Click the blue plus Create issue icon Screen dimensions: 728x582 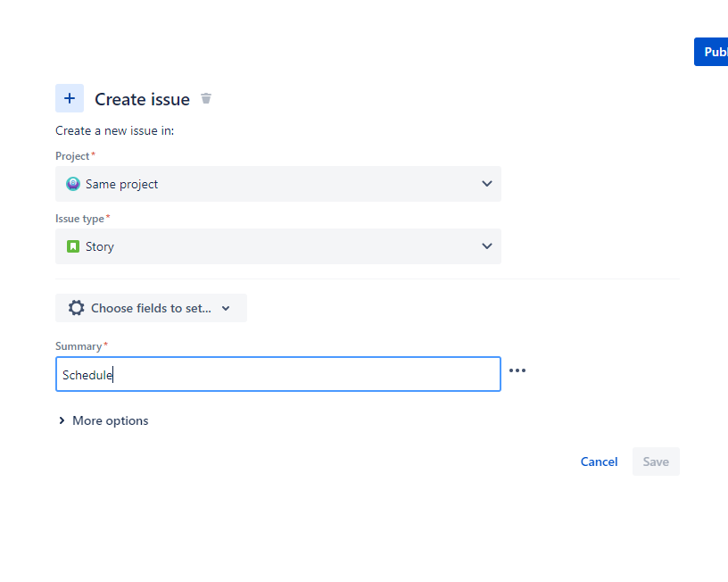70,98
